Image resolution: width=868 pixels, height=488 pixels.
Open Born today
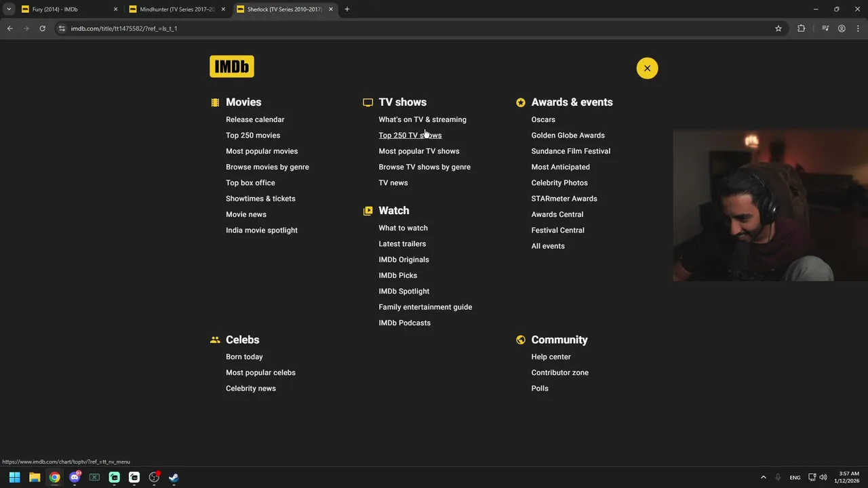pos(244,357)
